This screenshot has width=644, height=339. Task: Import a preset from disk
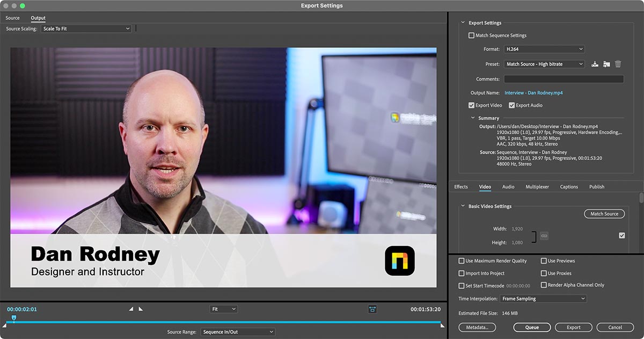pyautogui.click(x=606, y=63)
